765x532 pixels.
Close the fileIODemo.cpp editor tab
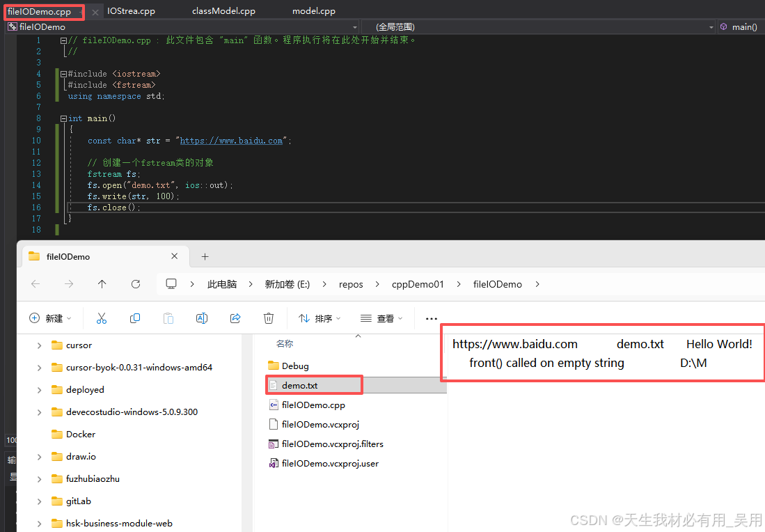(95, 13)
